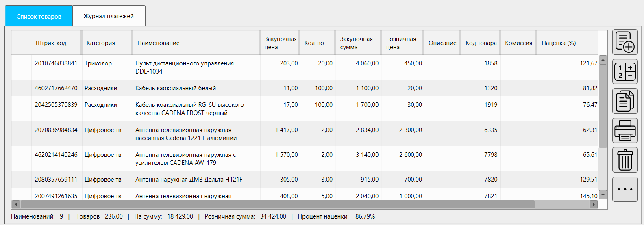Screen dimensions: 644x225
Task: Switch to the Журнал платежей tab
Action: click(109, 16)
